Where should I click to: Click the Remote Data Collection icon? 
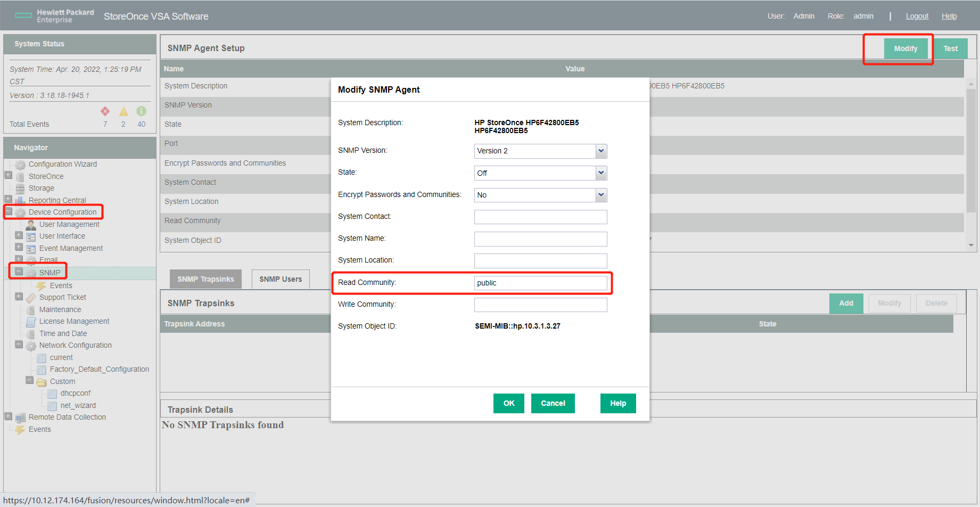pyautogui.click(x=20, y=418)
